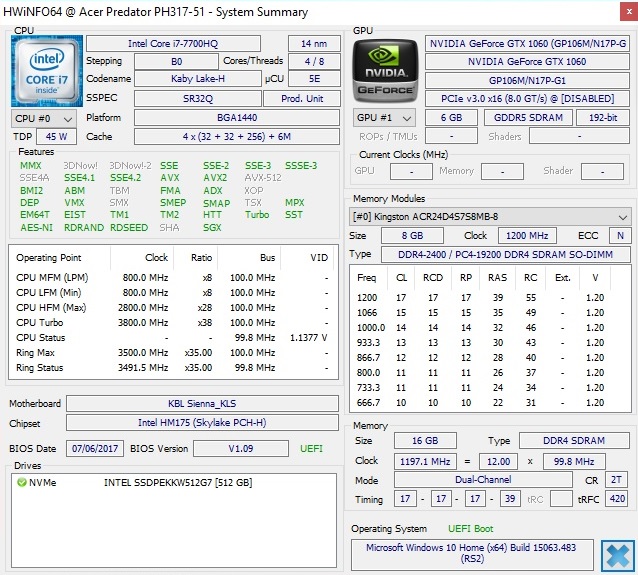Click the AES-NI feature label
638x575 pixels.
point(37,227)
